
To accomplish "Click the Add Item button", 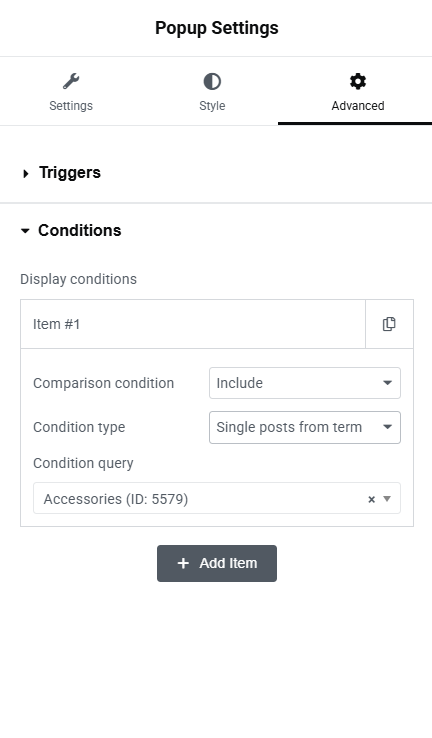I will point(217,563).
